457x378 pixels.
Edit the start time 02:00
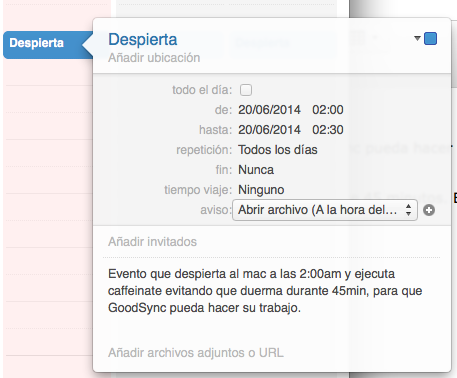(328, 110)
